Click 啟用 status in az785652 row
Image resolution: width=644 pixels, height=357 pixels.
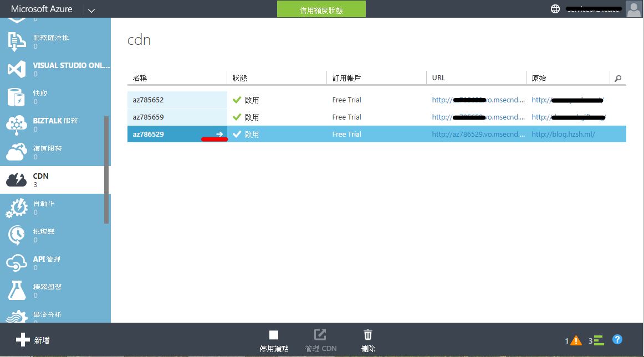tap(246, 100)
